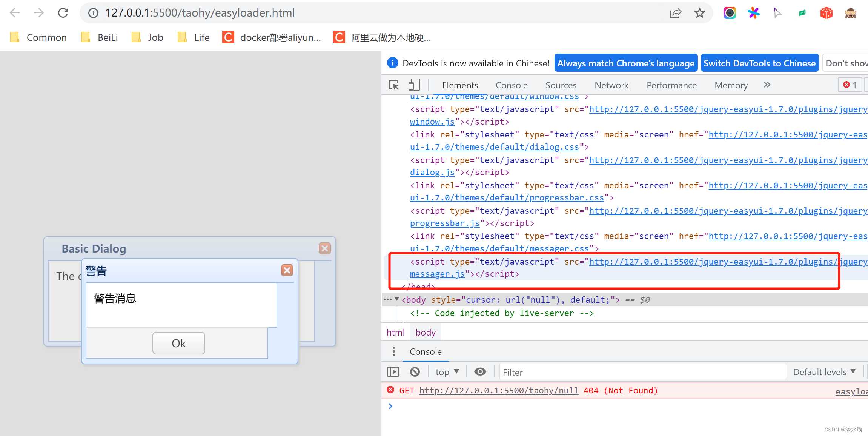Toggle the eye visibility icon in console

480,371
